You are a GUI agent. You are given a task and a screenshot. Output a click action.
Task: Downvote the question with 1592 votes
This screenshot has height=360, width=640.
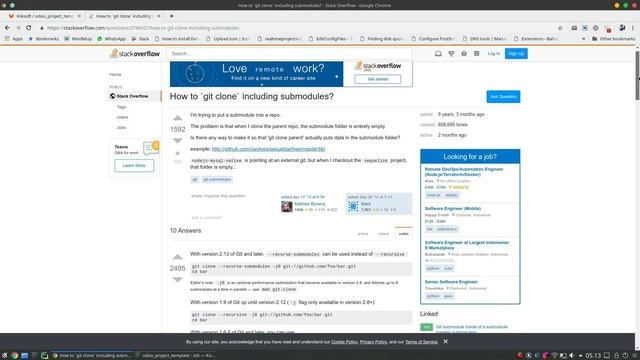tap(177, 140)
